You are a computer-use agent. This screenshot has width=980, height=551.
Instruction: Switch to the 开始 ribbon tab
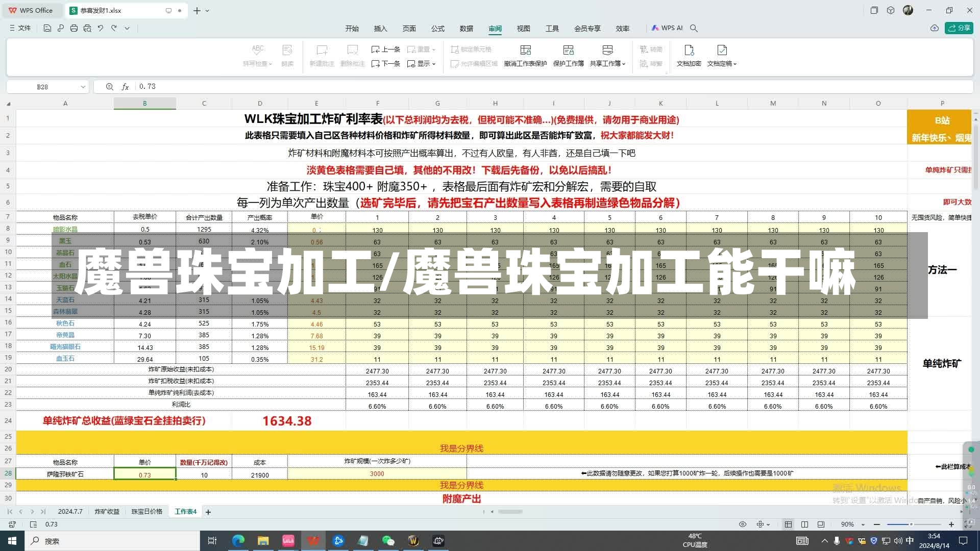click(352, 28)
